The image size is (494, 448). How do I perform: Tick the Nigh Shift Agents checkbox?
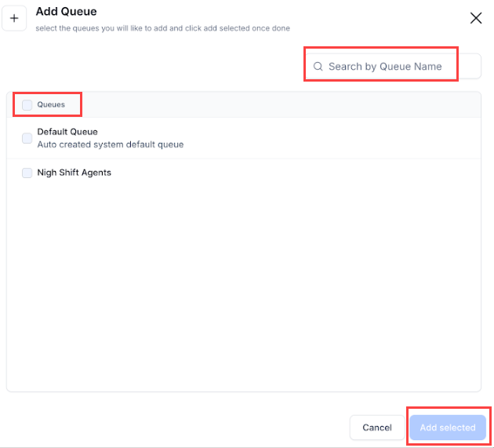coord(27,173)
